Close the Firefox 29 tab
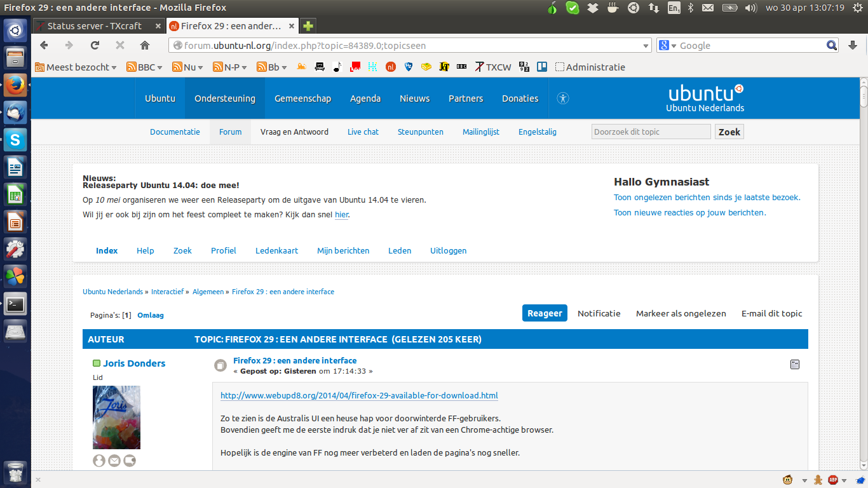The width and height of the screenshot is (868, 488). point(292,26)
